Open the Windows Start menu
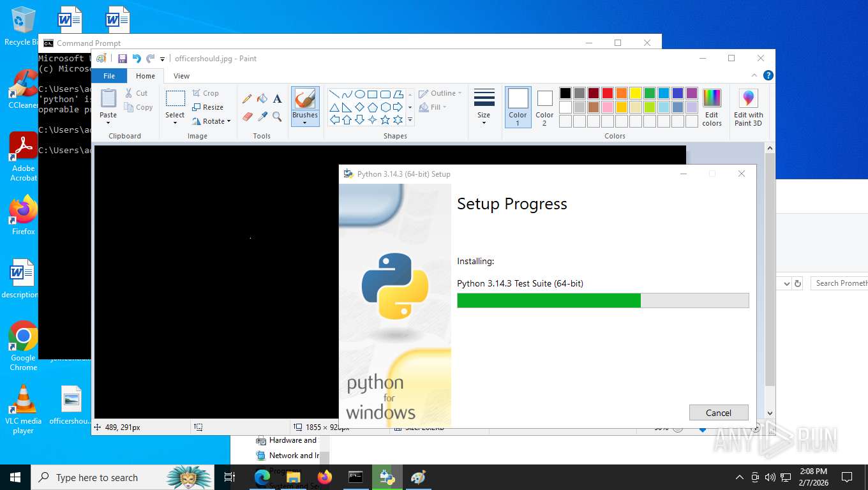The image size is (868, 490). pos(15,477)
